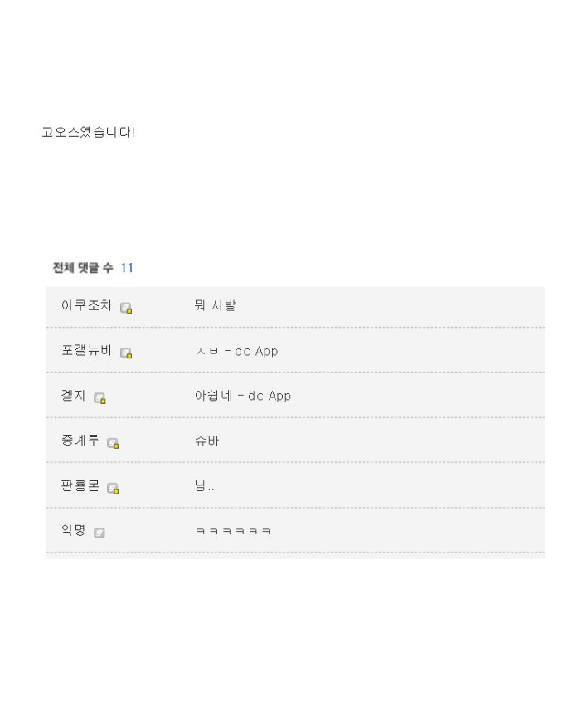Click the blue comment count number 11
Screen dimensions: 588x711
tap(127, 267)
